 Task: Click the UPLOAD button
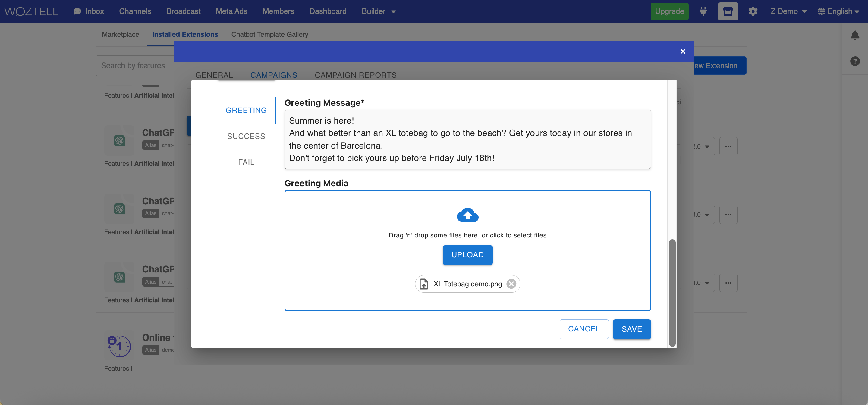[x=467, y=255]
